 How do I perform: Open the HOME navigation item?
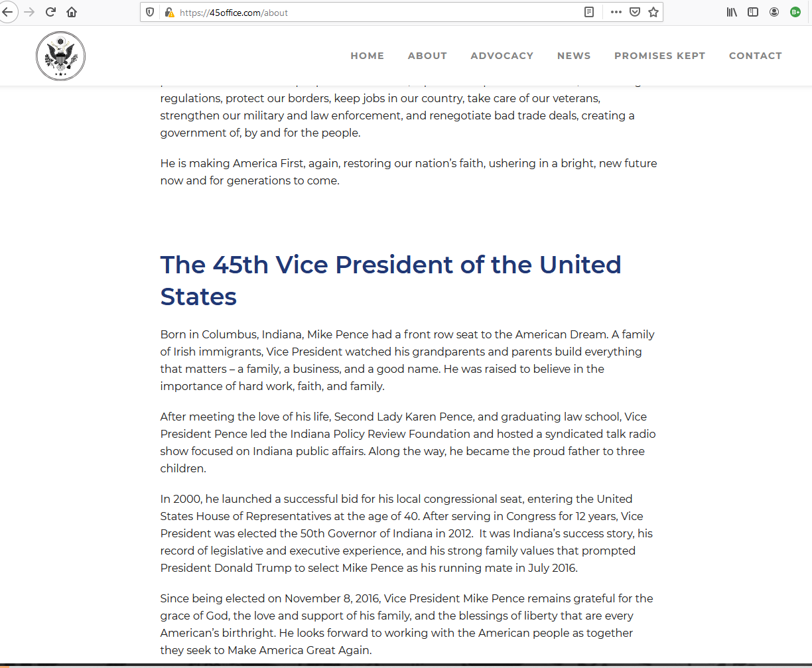tap(368, 56)
